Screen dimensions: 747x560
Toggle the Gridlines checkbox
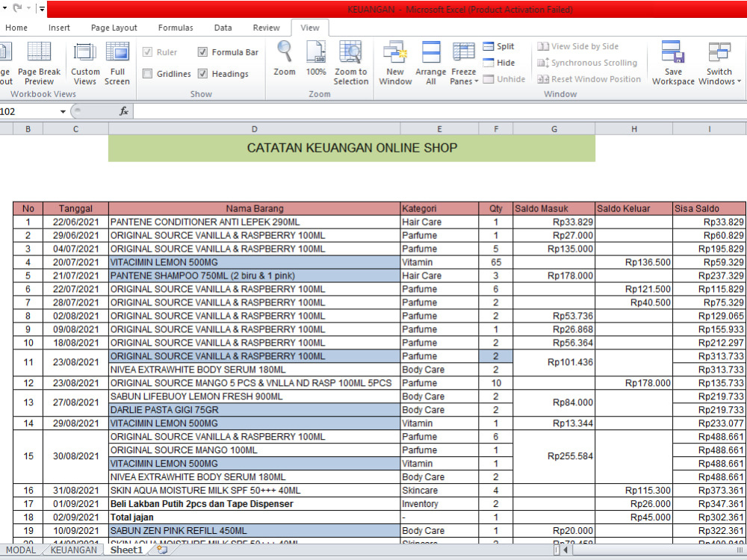coord(148,73)
